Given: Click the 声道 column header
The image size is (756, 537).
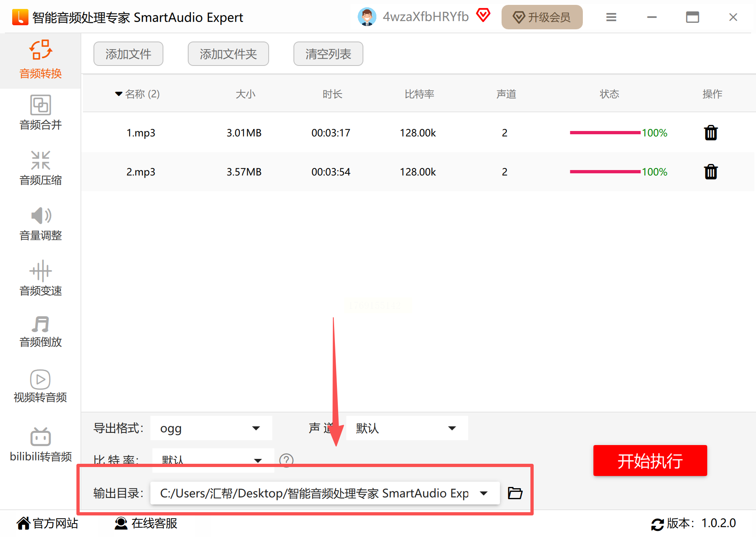Looking at the screenshot, I should [x=506, y=94].
